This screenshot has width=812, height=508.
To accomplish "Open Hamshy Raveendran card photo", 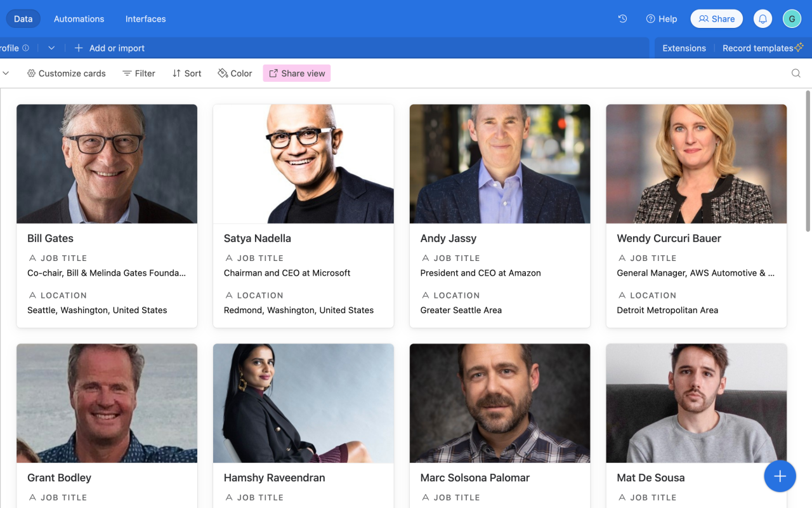I will [x=303, y=403].
